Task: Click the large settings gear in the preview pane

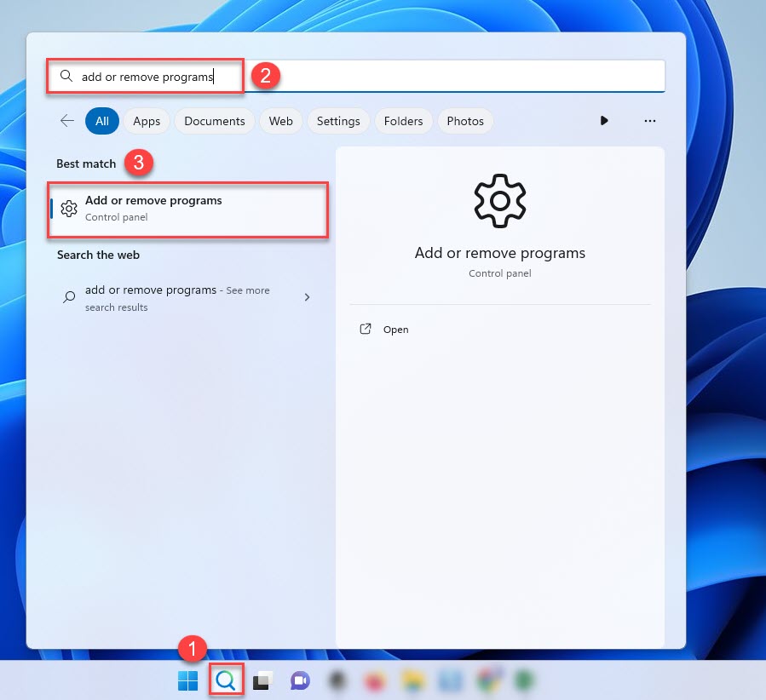Action: point(499,201)
